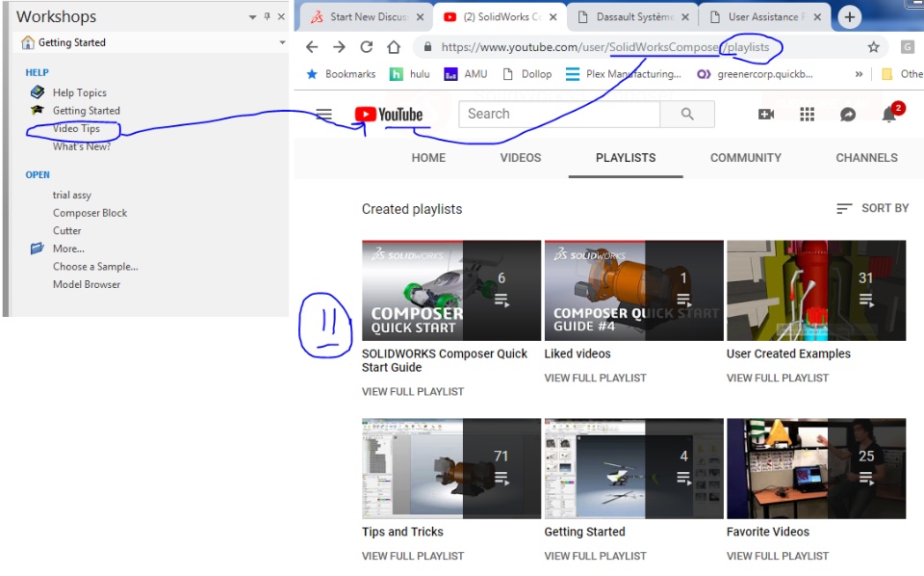Screen dimensions: 924x576
Task: Open the recent file trial assy
Action: (x=72, y=196)
